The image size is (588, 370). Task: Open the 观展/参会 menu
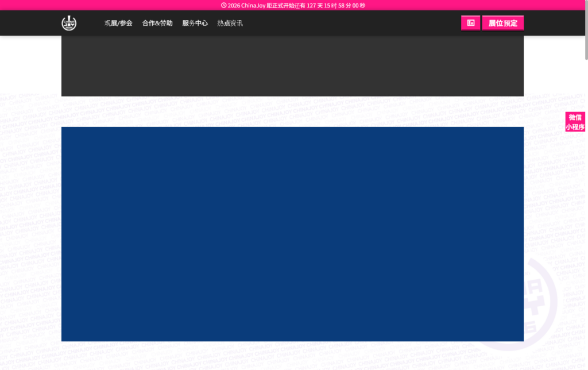tap(118, 24)
